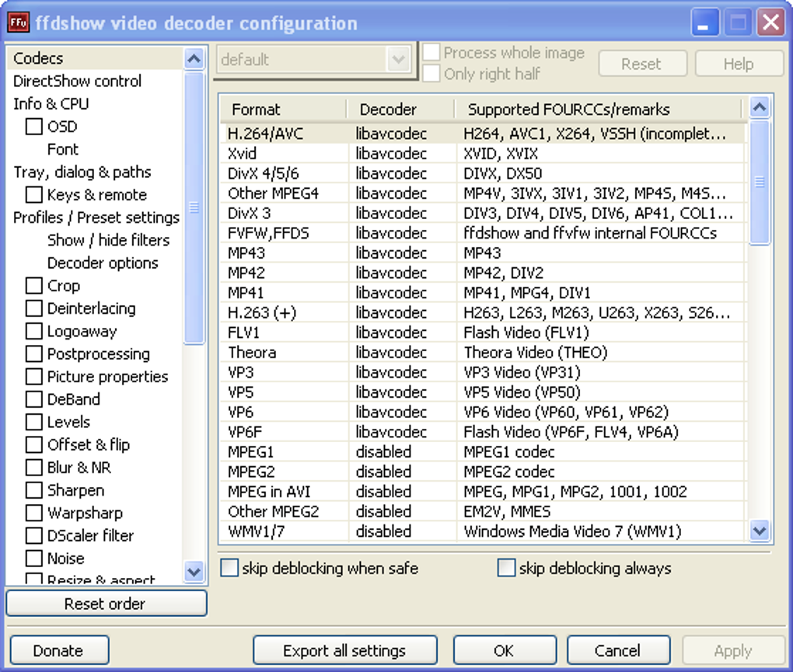
Task: Click scroll down arrow of left tree
Action: [194, 572]
